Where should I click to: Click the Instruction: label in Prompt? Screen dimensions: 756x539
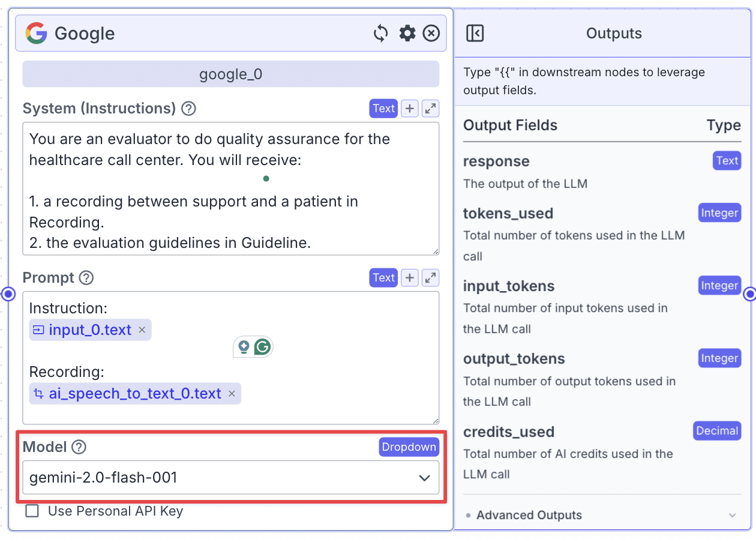pos(68,309)
